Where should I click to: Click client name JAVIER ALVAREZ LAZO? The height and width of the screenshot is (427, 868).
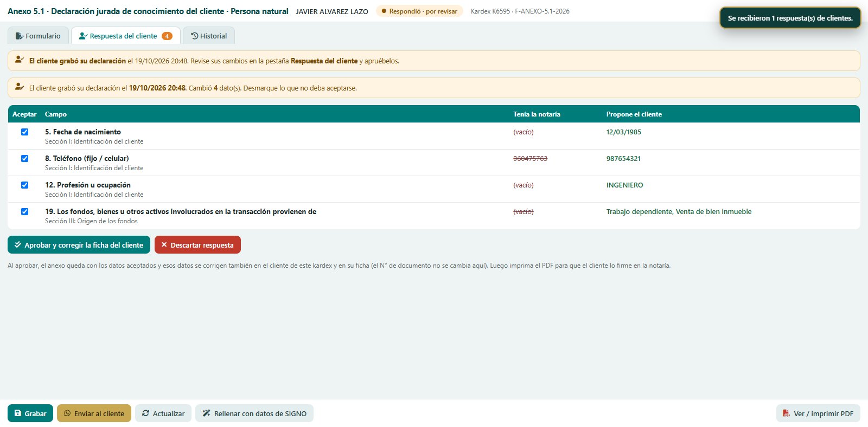pyautogui.click(x=332, y=11)
